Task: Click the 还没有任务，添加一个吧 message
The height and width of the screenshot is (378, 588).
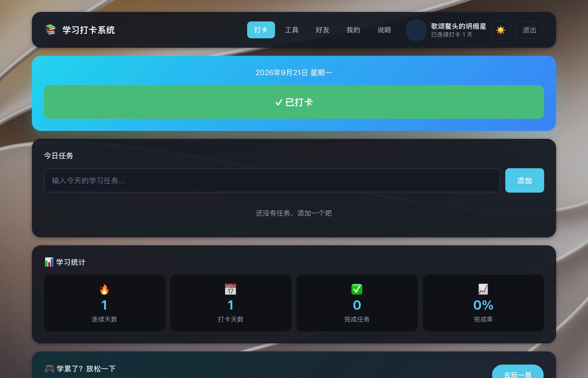Action: (x=294, y=213)
